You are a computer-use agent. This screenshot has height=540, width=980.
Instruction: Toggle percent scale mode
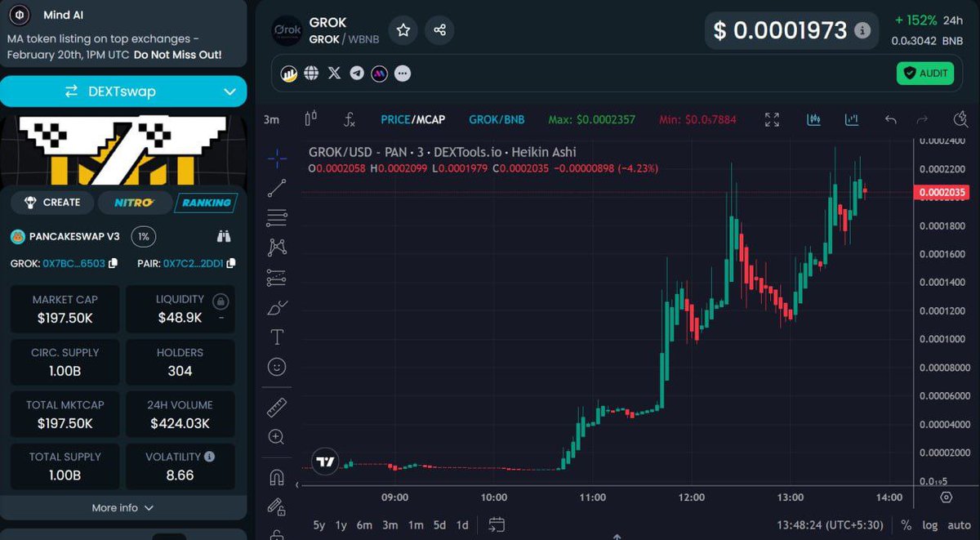click(906, 525)
